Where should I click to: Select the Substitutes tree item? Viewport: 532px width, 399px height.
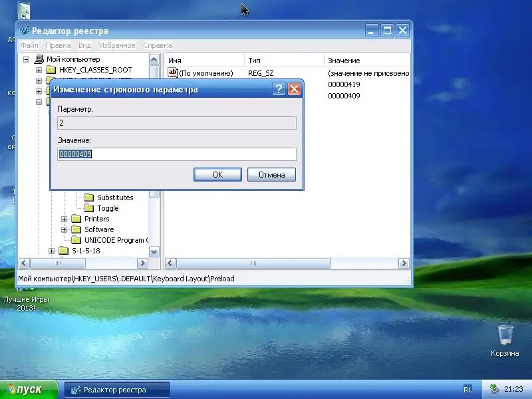point(115,198)
